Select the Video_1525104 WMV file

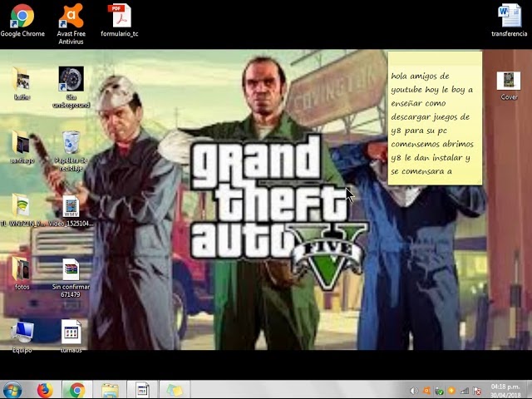pyautogui.click(x=71, y=211)
